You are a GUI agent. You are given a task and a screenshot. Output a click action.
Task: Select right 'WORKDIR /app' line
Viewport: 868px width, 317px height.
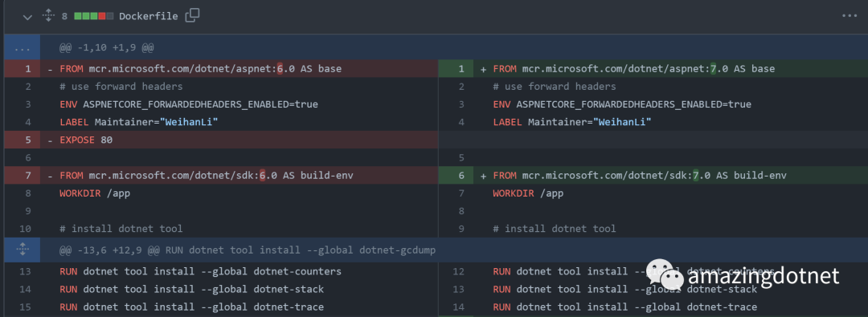coord(528,193)
